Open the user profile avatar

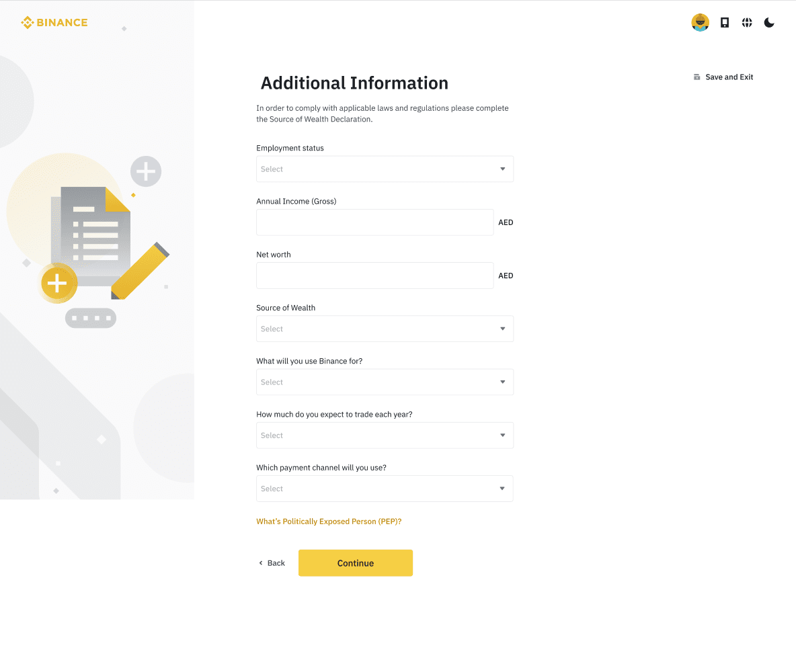click(x=700, y=23)
